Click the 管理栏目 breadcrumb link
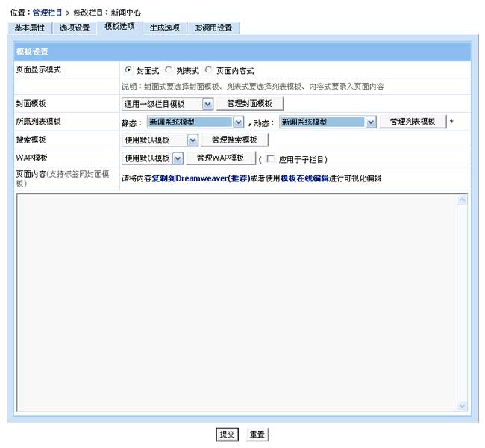This screenshot has height=448, width=485. tap(48, 13)
